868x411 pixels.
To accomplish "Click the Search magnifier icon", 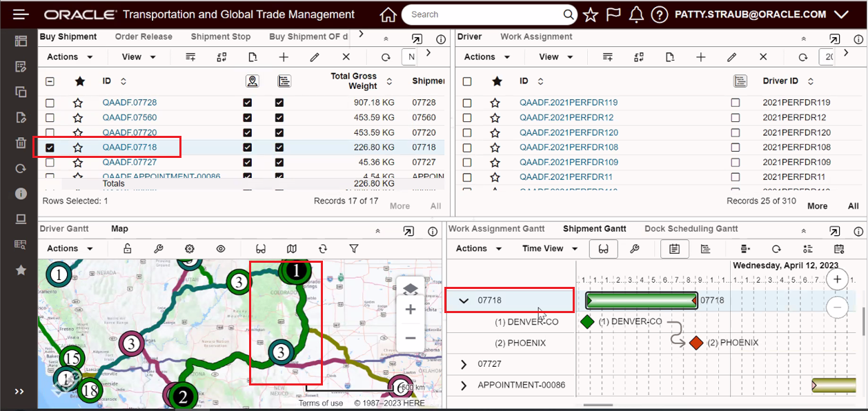I will coord(569,14).
